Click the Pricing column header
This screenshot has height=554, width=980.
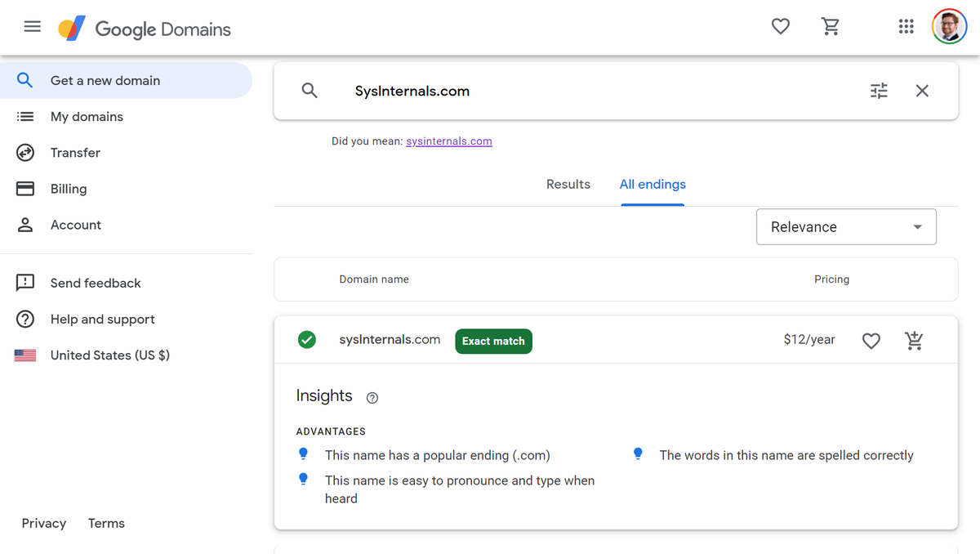click(831, 279)
